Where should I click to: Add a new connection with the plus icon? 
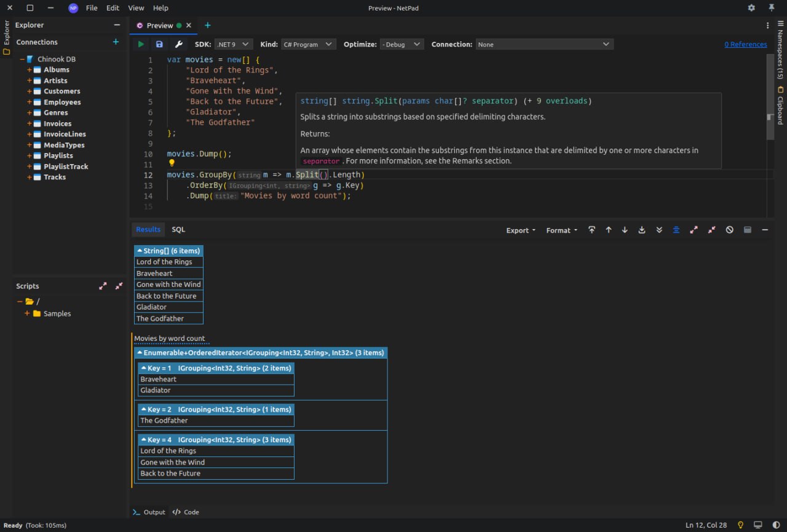(x=116, y=42)
